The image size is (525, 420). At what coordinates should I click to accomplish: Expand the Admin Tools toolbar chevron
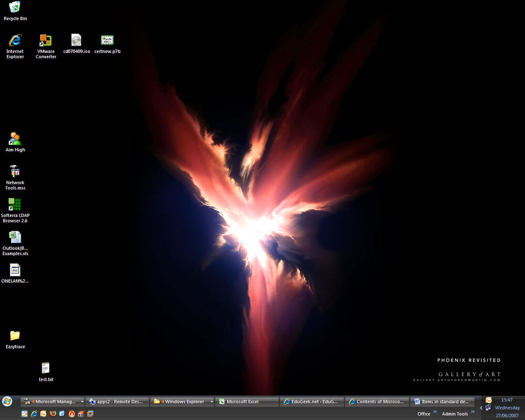pos(473,412)
